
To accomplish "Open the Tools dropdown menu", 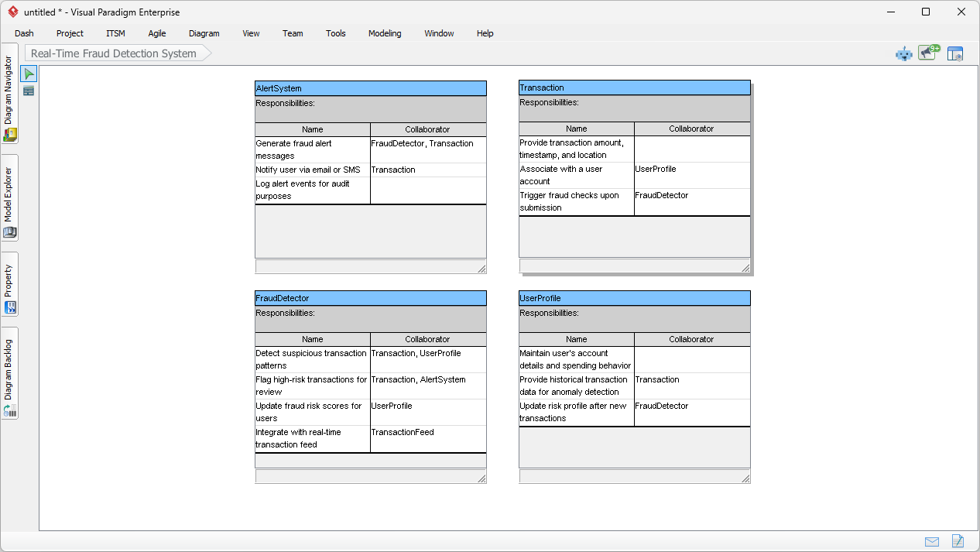I will click(x=335, y=33).
